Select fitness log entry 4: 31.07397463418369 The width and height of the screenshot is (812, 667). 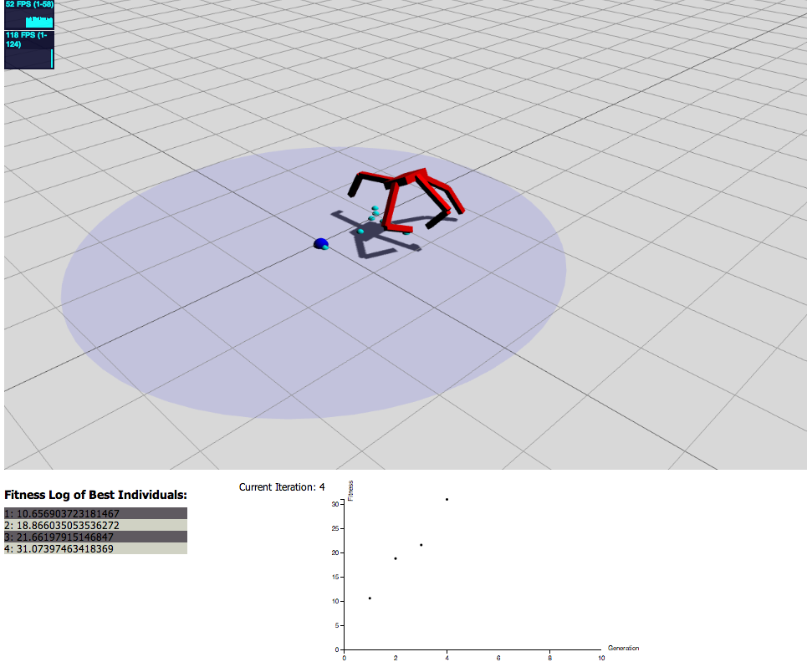click(96, 548)
